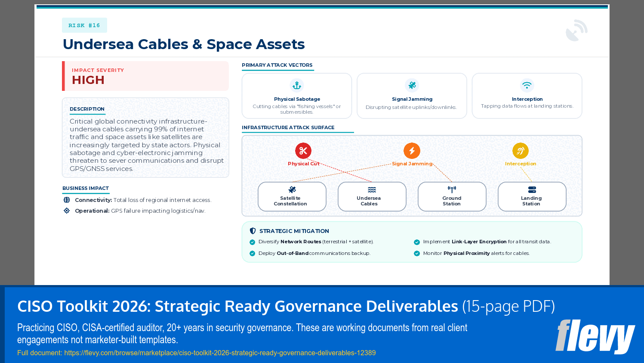This screenshot has width=644, height=363.
Task: Click the crosshair icon next to Operational
Action: 67,211
